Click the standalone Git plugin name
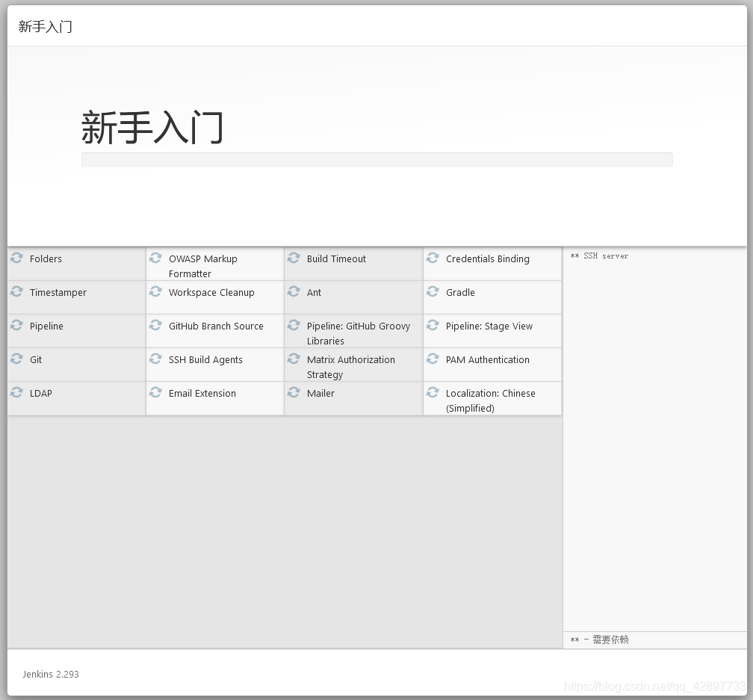Viewport: 753px width, 700px height. coord(36,359)
